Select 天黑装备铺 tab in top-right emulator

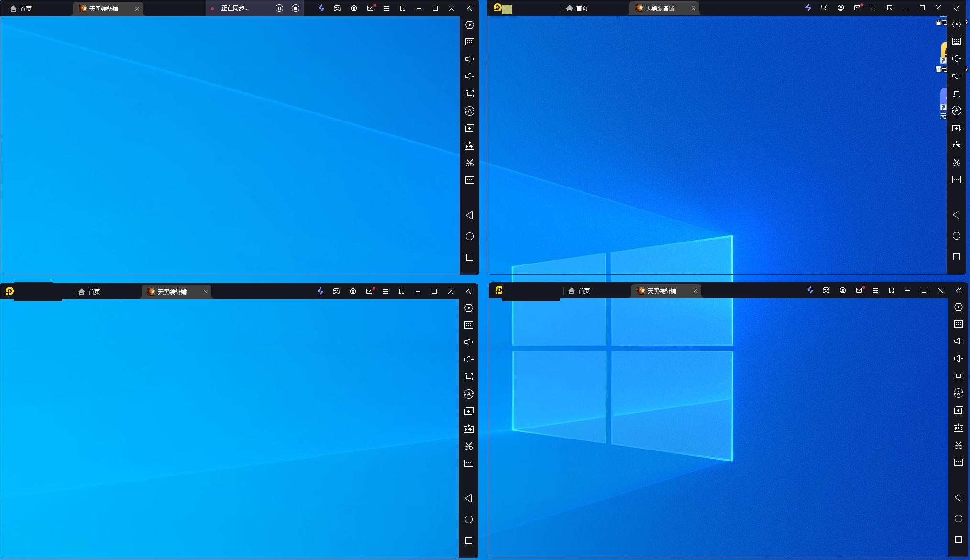click(x=659, y=8)
